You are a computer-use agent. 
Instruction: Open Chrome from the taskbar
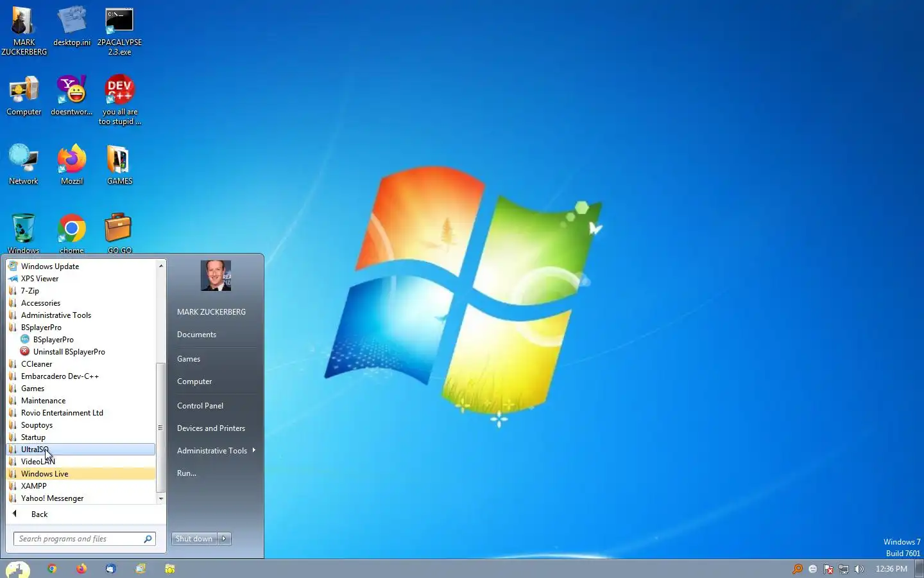[52, 569]
